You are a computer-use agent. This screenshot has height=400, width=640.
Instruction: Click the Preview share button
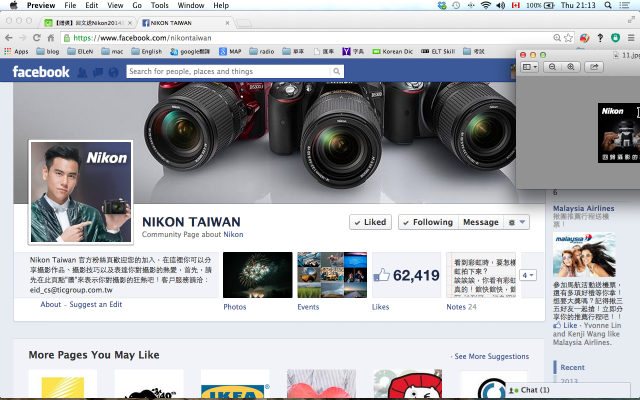(x=594, y=67)
